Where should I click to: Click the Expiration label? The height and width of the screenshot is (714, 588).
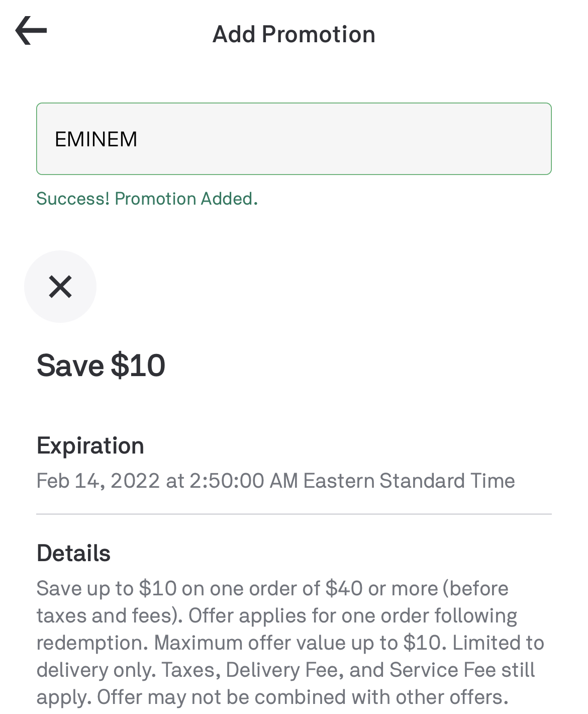(x=90, y=445)
